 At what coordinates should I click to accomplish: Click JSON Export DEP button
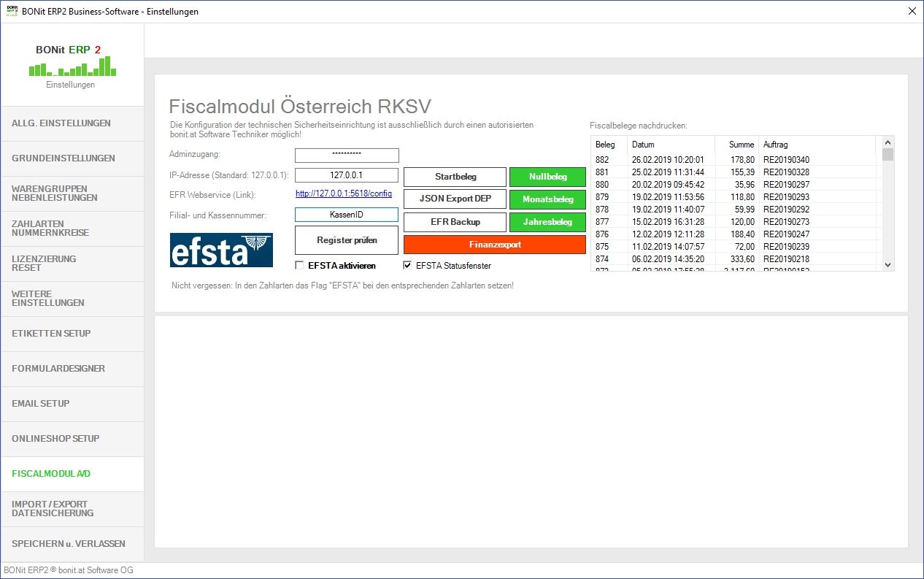coord(455,199)
